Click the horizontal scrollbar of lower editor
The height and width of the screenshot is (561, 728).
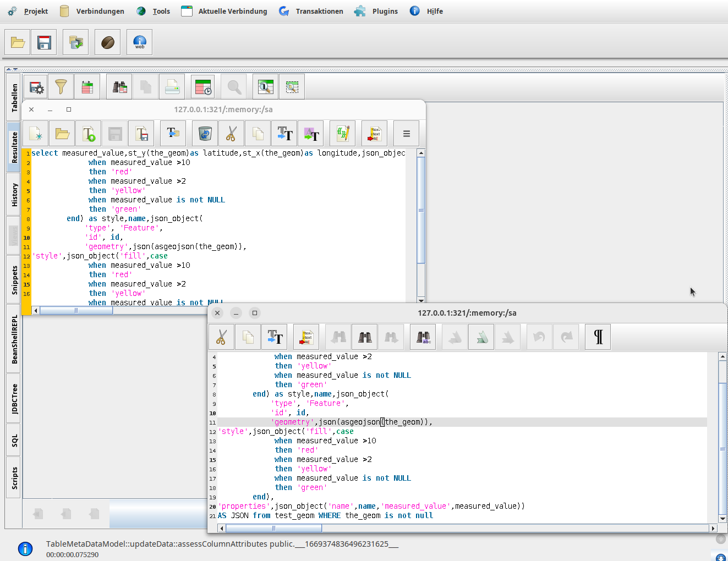click(x=467, y=528)
